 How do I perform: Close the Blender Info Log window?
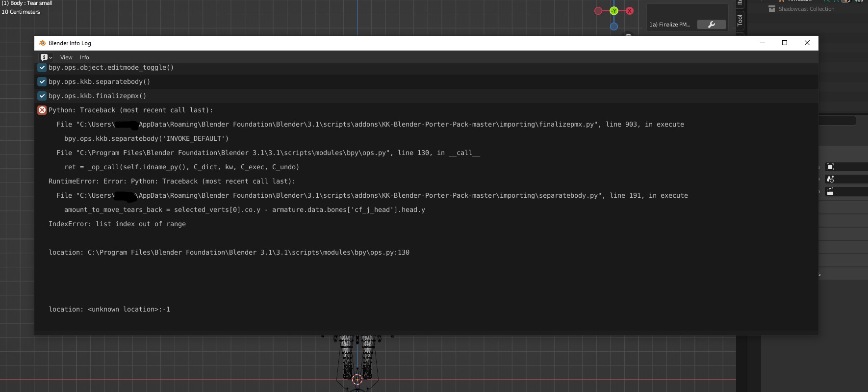[807, 43]
